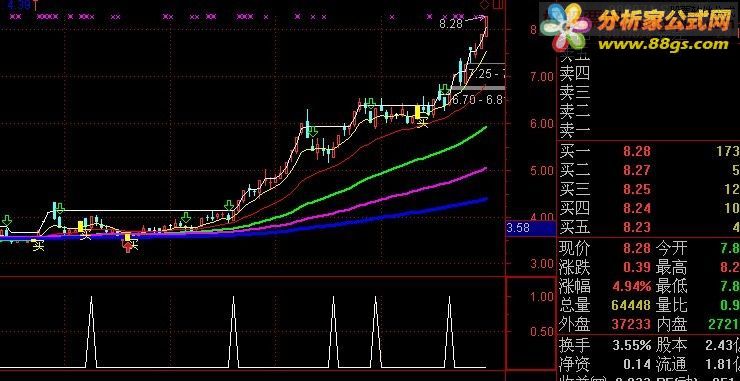Click the leftmost white spike in lower indicator
The width and height of the screenshot is (740, 381).
pyautogui.click(x=91, y=332)
